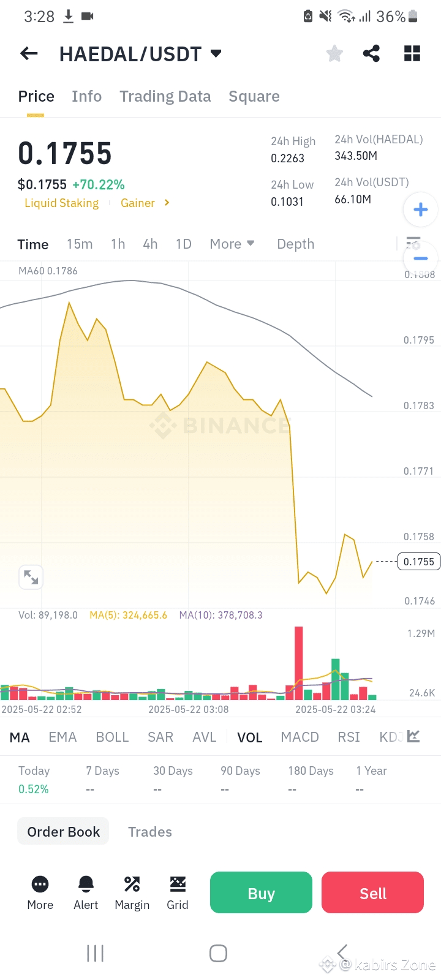Toggle the BOLL indicator

click(x=112, y=737)
